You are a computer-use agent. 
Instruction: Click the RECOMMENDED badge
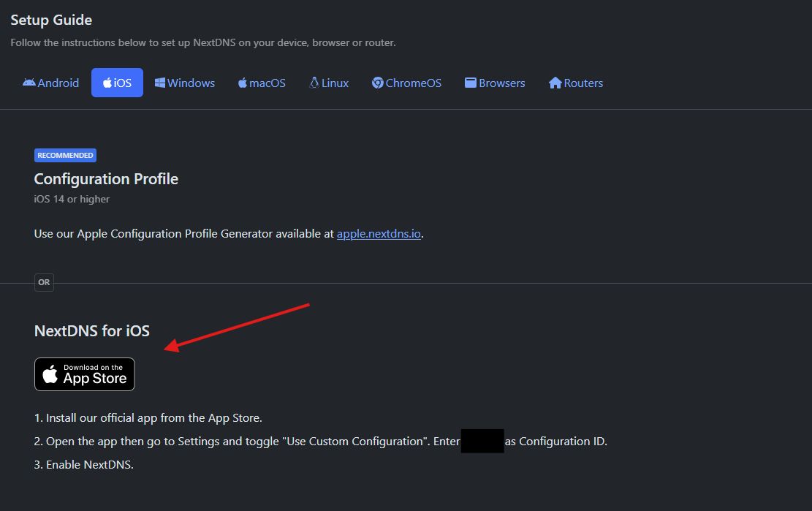[65, 155]
